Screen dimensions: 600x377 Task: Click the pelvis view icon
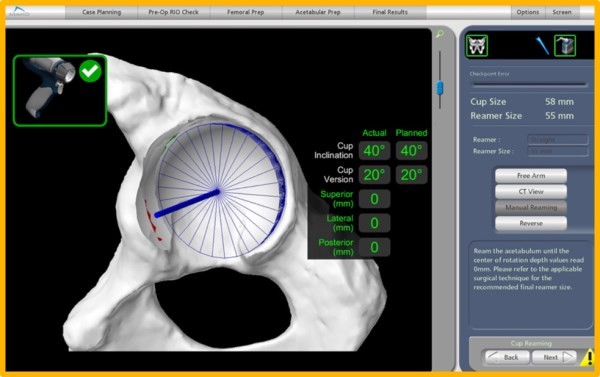[477, 46]
